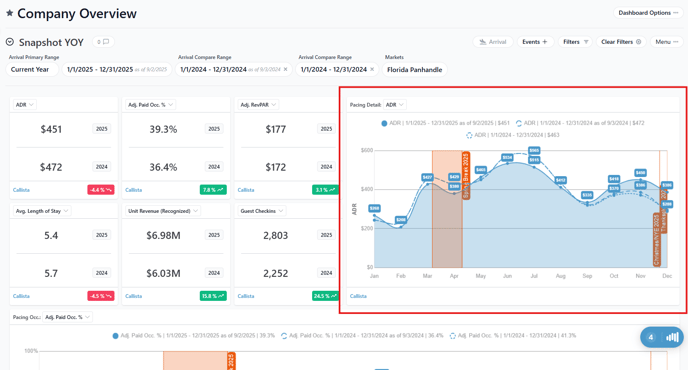
Task: Toggle Adj. Paid Occ. 2024 36.4% legend series
Action: tap(362, 336)
